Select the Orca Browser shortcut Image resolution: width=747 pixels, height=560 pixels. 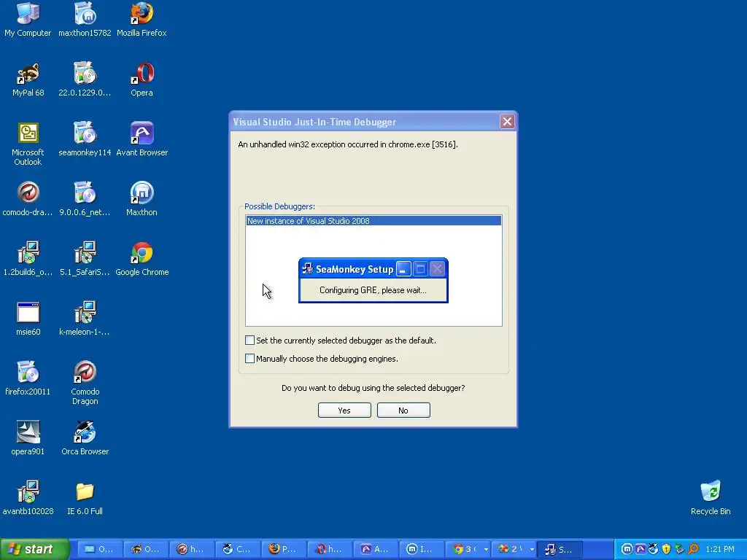[85, 437]
